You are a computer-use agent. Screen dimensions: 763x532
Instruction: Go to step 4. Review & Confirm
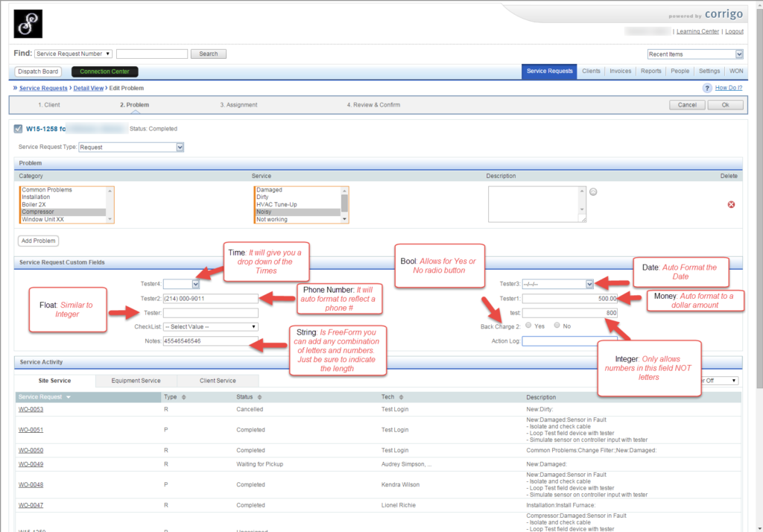tap(373, 105)
